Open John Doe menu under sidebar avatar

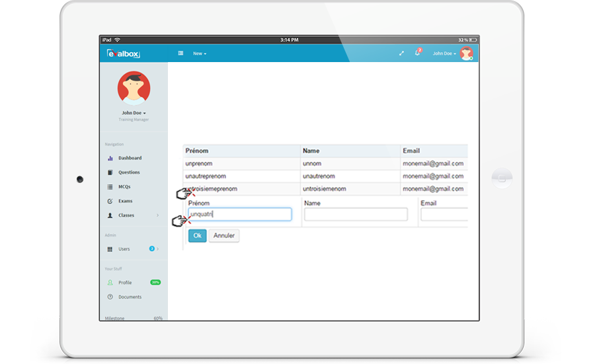(134, 113)
